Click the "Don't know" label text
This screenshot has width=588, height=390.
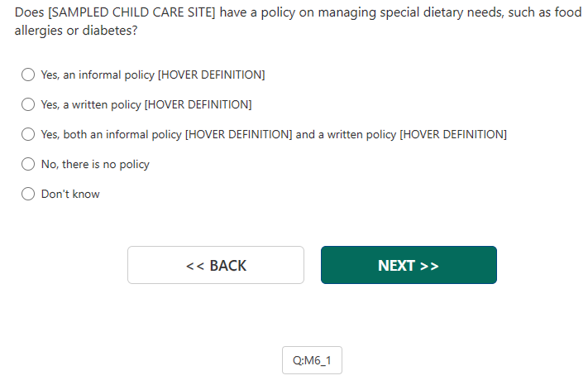[70, 194]
